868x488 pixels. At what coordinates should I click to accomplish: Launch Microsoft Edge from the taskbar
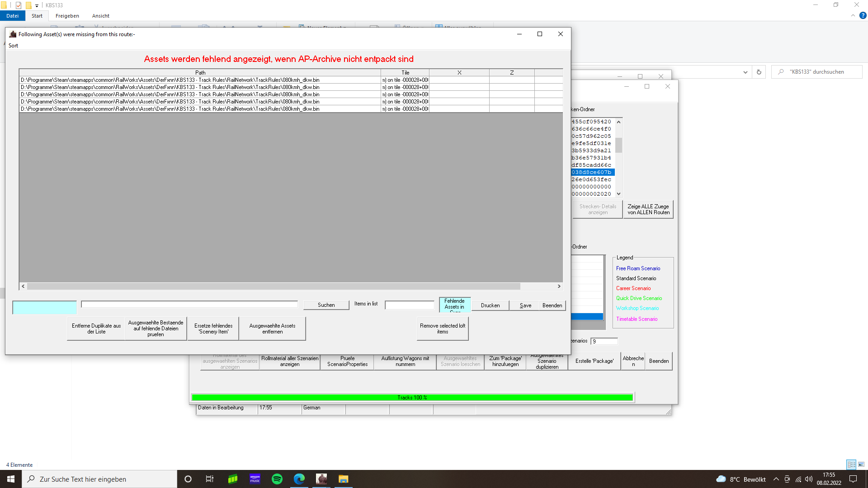coord(299,479)
